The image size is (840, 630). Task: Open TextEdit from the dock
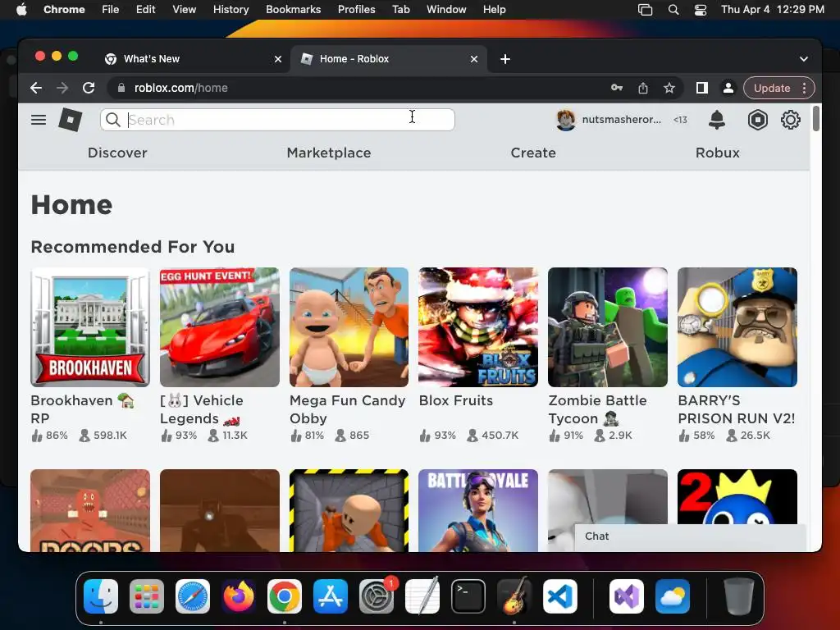(x=422, y=596)
